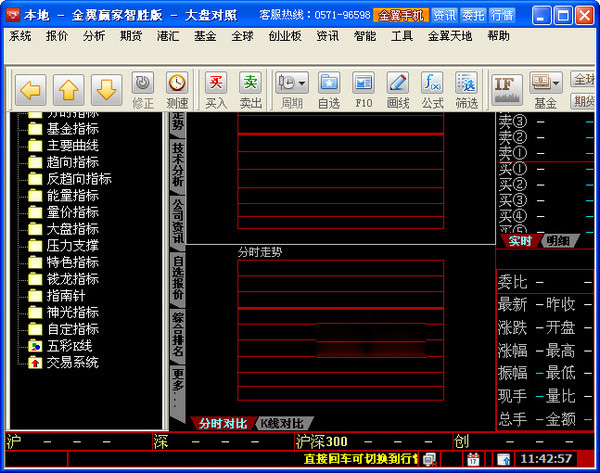Click the 金翼手机 title bar button
Image resolution: width=600 pixels, height=473 pixels.
click(401, 16)
